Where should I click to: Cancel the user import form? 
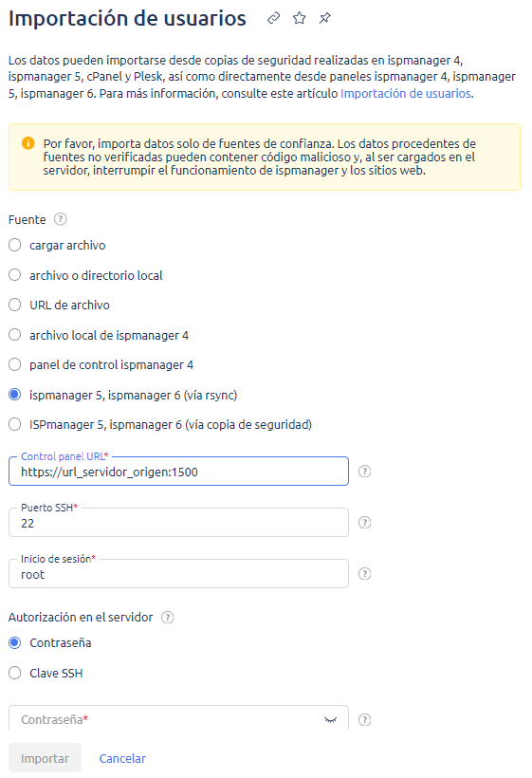(x=122, y=758)
